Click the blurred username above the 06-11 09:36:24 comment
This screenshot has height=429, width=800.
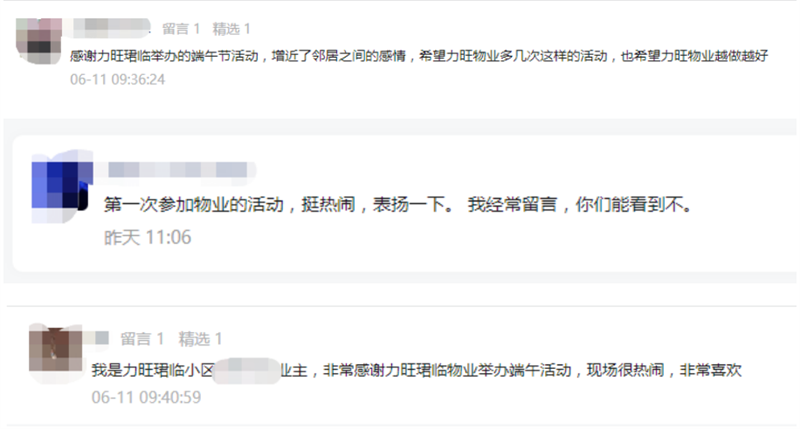[112, 28]
